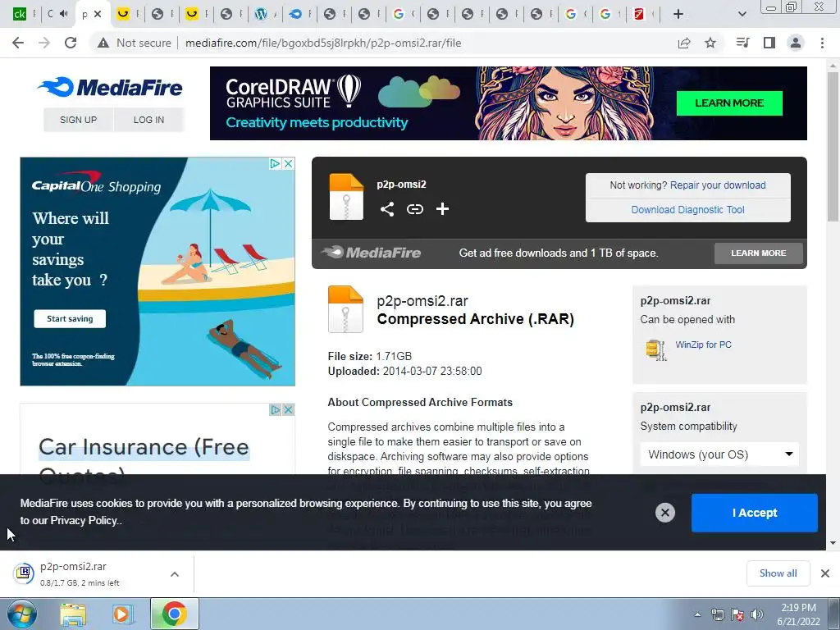Copy link using the chain icon

tap(414, 209)
